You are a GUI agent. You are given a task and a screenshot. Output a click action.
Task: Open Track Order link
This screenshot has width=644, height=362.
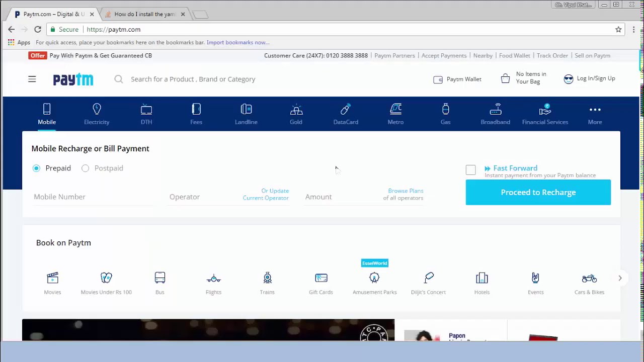(x=552, y=55)
